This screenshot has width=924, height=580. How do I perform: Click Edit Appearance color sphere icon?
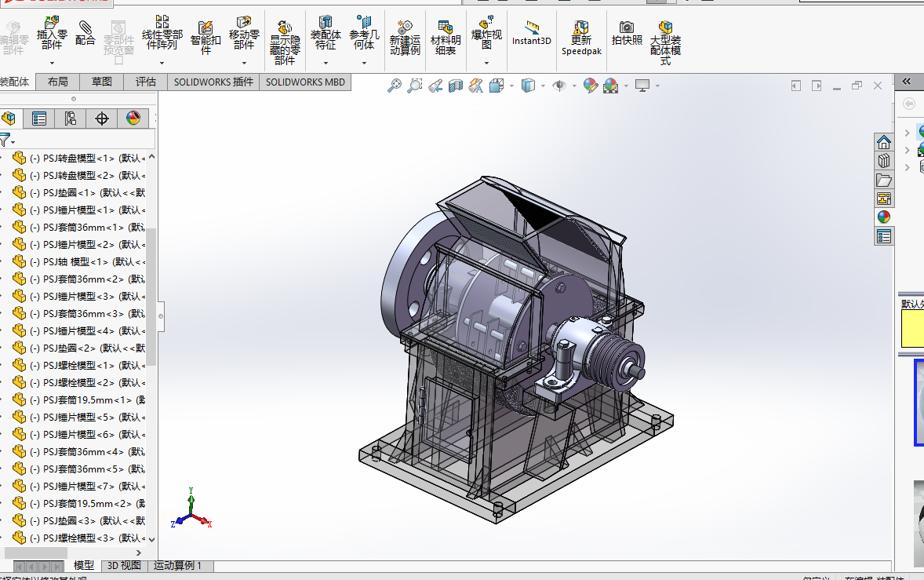(591, 86)
